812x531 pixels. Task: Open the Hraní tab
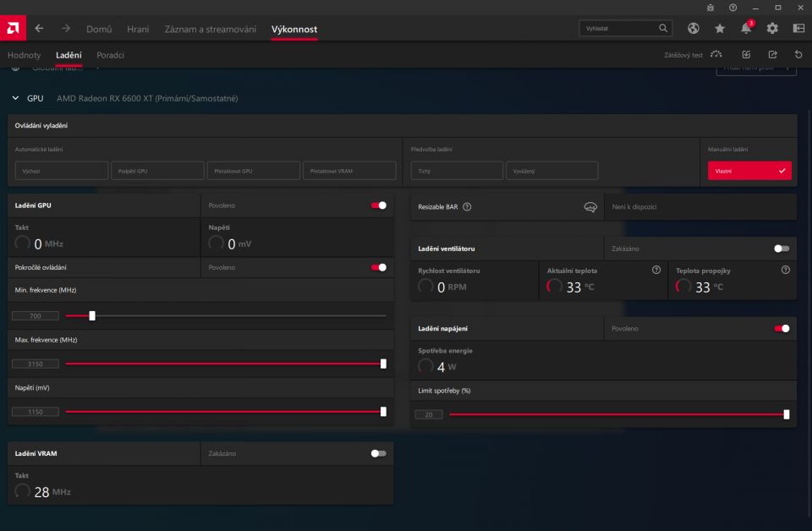(138, 29)
